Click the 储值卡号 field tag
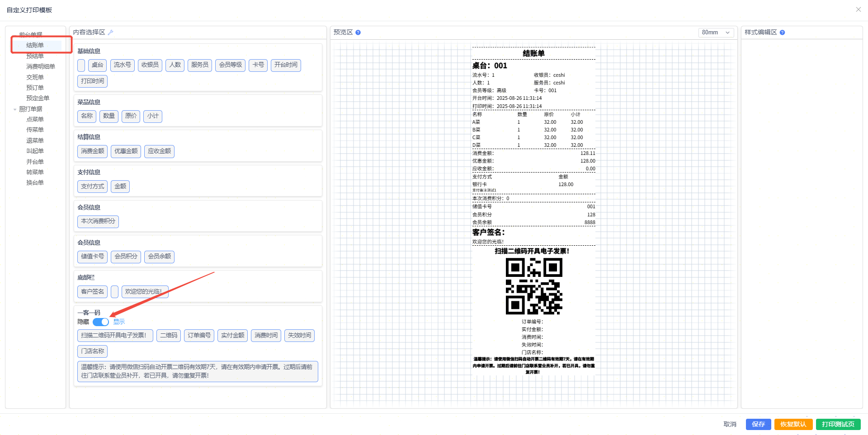The image size is (868, 435). pos(92,257)
